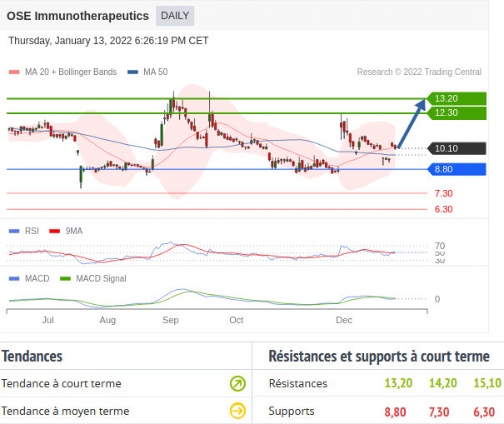Click support value 7,30 in table
The height and width of the screenshot is (424, 504).
tap(439, 412)
